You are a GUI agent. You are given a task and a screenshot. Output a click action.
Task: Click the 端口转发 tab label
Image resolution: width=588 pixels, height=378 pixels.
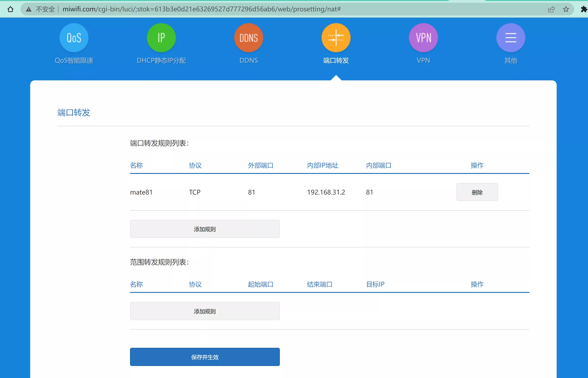tap(336, 60)
